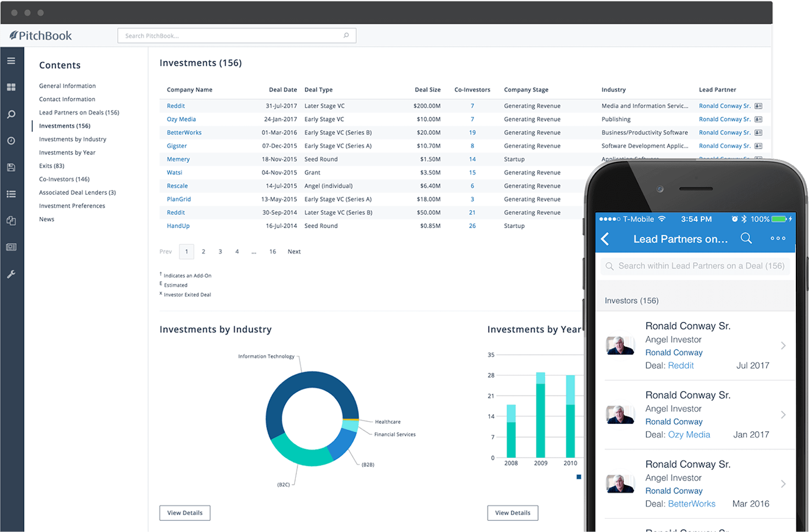The height and width of the screenshot is (532, 809).
Task: Open the HandUp company link
Action: 178,226
